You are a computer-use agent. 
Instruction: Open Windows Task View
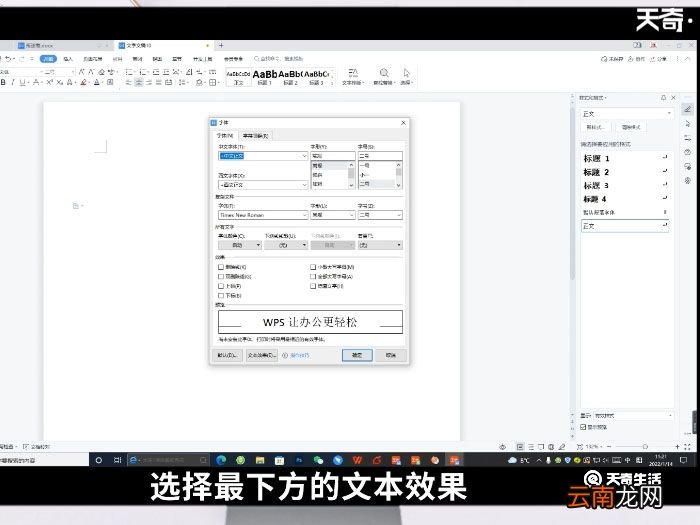click(117, 460)
